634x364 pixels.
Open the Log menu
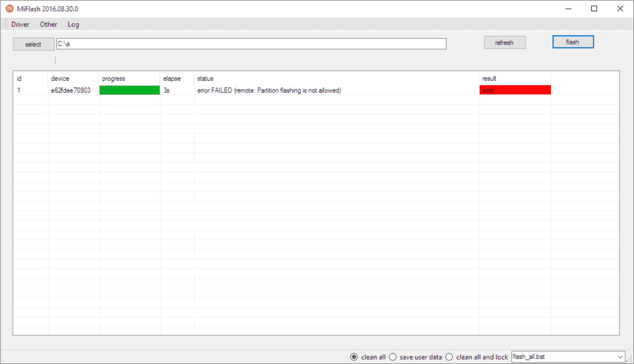(x=73, y=24)
